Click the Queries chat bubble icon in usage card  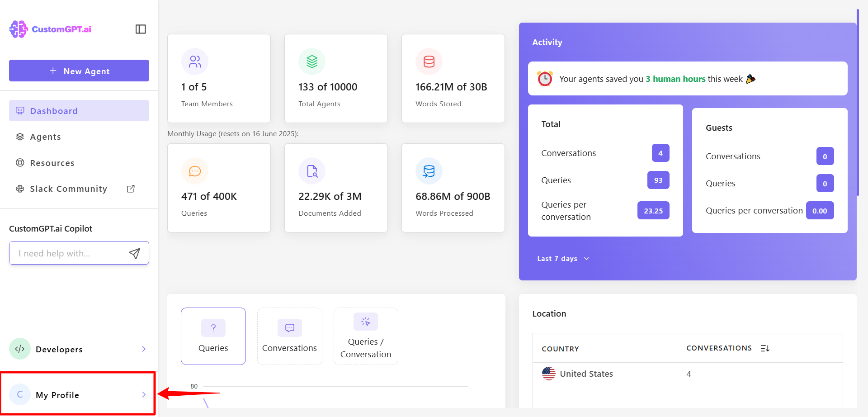click(195, 171)
